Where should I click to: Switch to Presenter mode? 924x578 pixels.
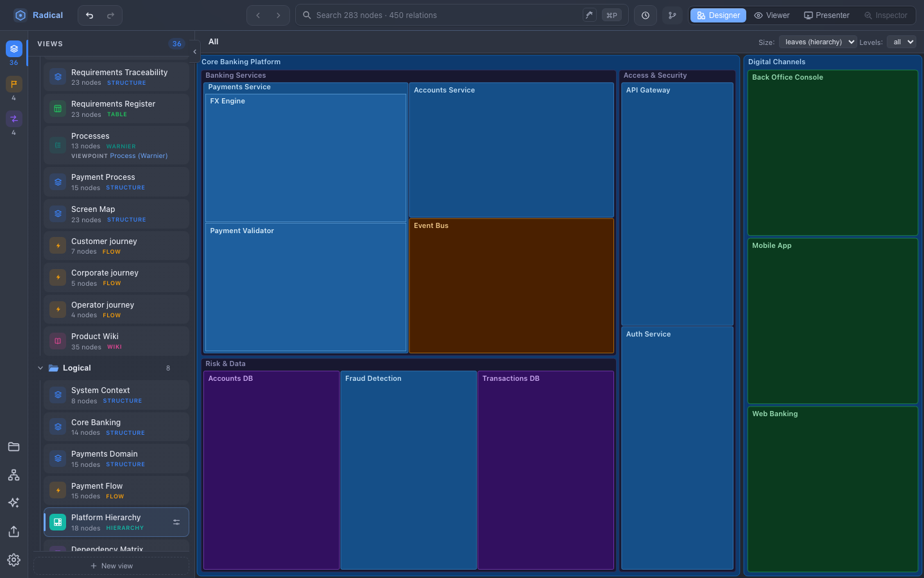click(826, 15)
